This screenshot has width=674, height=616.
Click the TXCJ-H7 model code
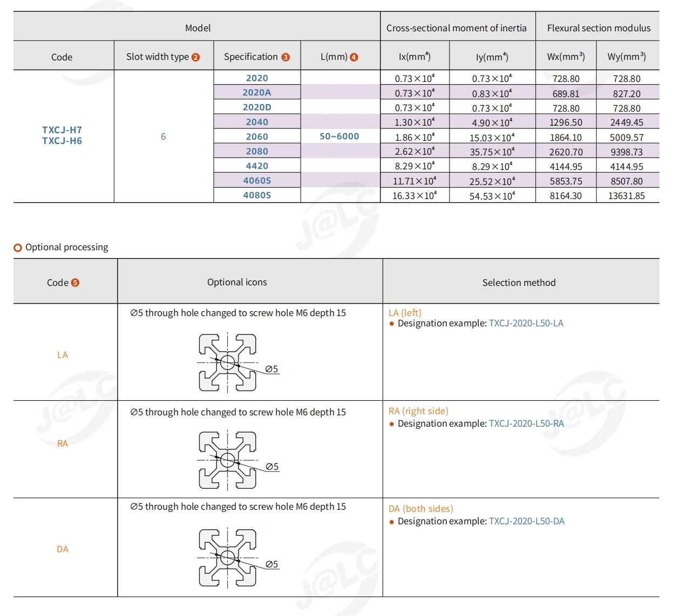click(62, 130)
